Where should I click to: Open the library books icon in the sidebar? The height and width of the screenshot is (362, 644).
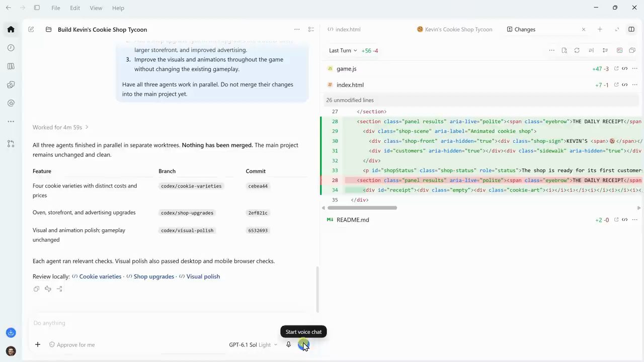point(11,66)
